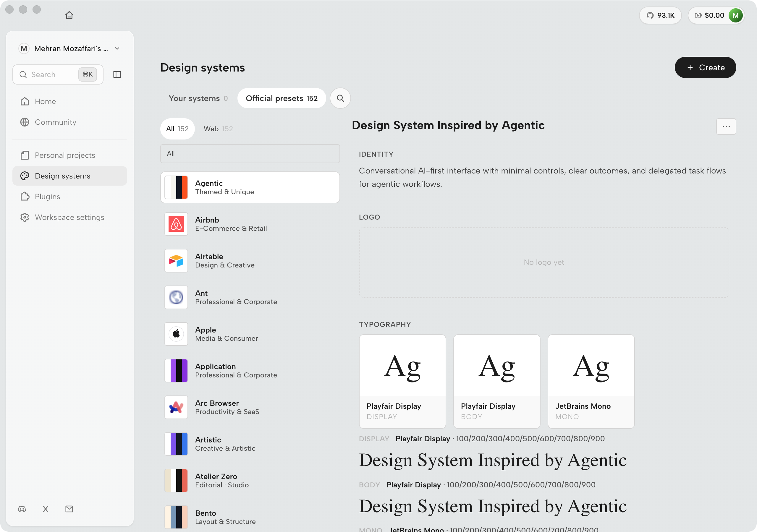Click the sidebar Search field
Image resolution: width=757 pixels, height=532 pixels.
click(58, 74)
